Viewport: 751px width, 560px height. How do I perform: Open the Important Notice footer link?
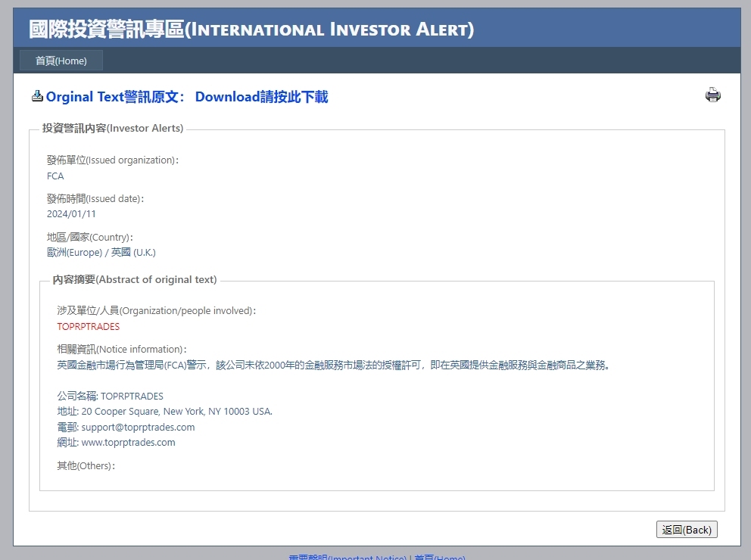click(347, 557)
